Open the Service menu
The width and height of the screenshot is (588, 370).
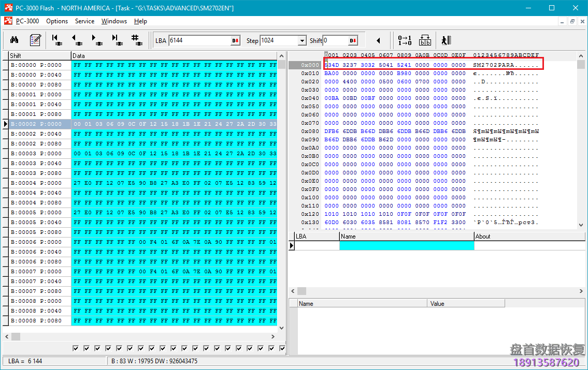pos(84,21)
